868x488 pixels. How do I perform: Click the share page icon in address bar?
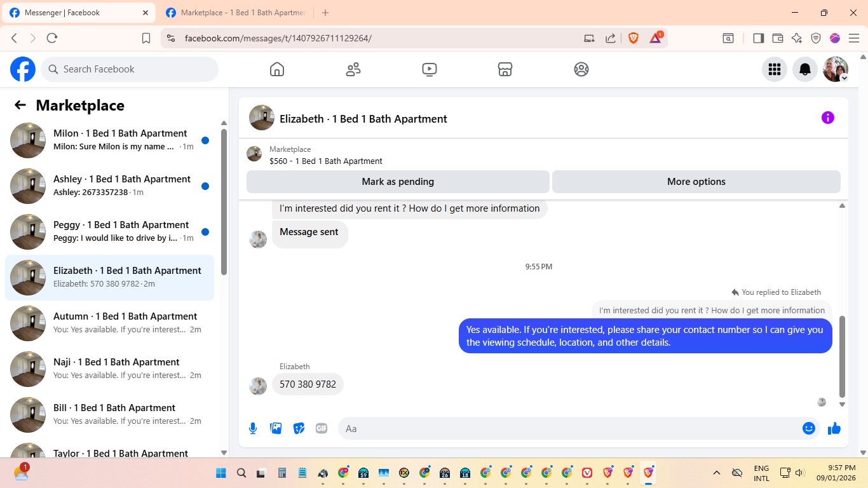coord(611,38)
